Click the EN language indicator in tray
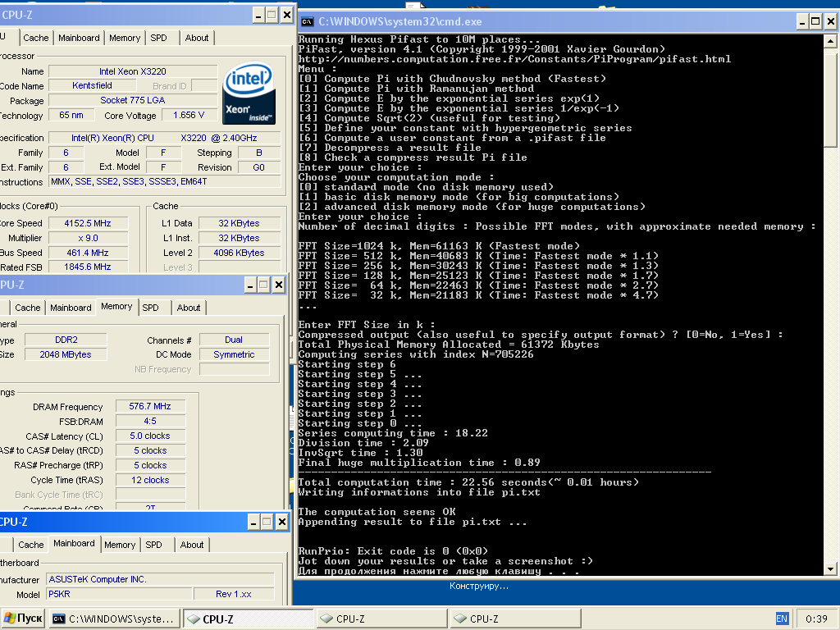 [782, 619]
